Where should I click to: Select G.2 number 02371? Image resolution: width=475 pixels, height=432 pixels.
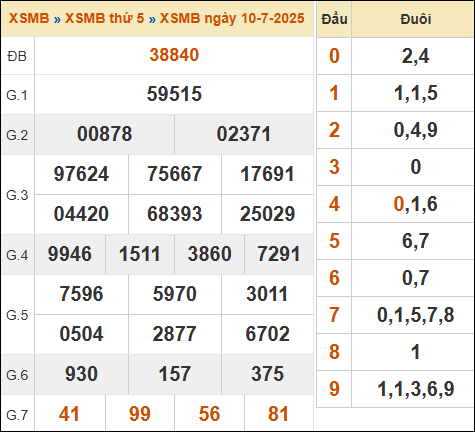[244, 134]
